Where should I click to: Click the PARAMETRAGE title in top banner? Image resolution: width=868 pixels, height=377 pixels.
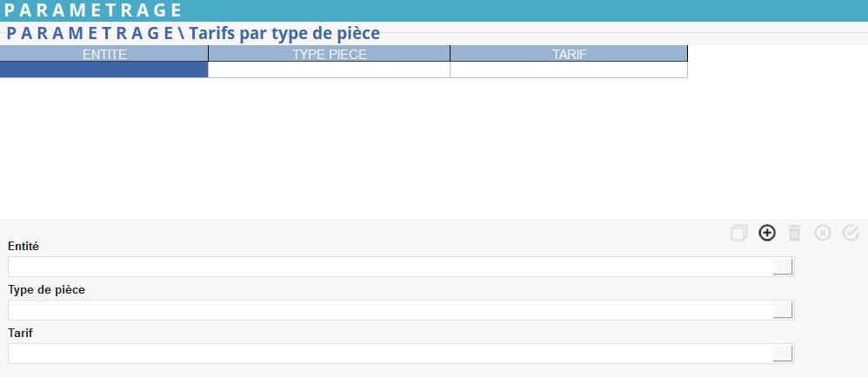coord(93,10)
